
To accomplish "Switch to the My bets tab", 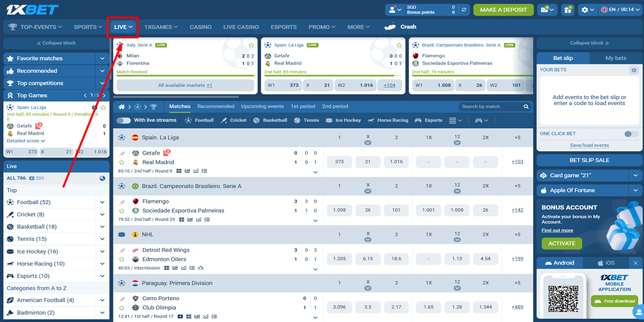I will [x=616, y=58].
